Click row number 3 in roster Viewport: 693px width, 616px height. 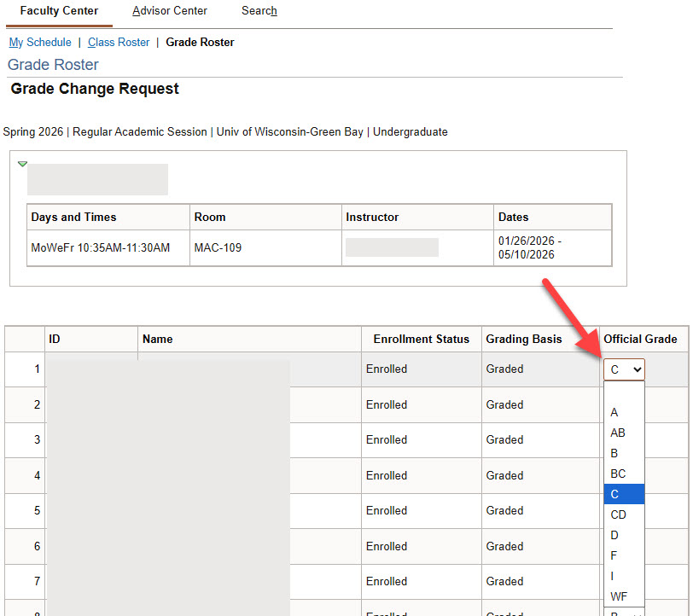38,439
